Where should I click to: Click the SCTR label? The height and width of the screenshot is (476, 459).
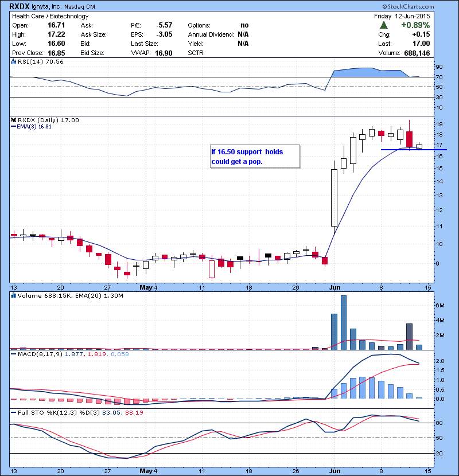pos(196,53)
